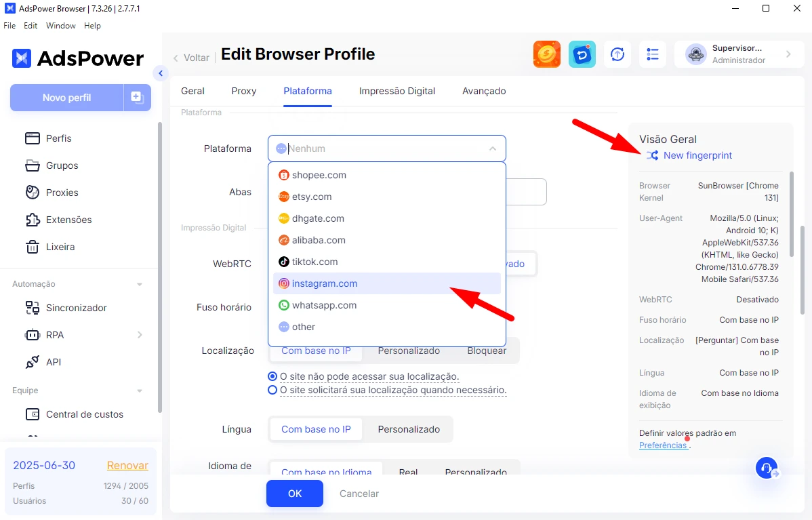
Task: Click the API plug icon
Action: click(x=32, y=362)
